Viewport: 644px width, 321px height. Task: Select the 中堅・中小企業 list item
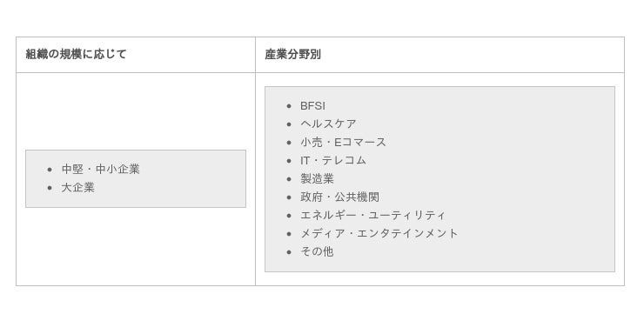(x=101, y=169)
